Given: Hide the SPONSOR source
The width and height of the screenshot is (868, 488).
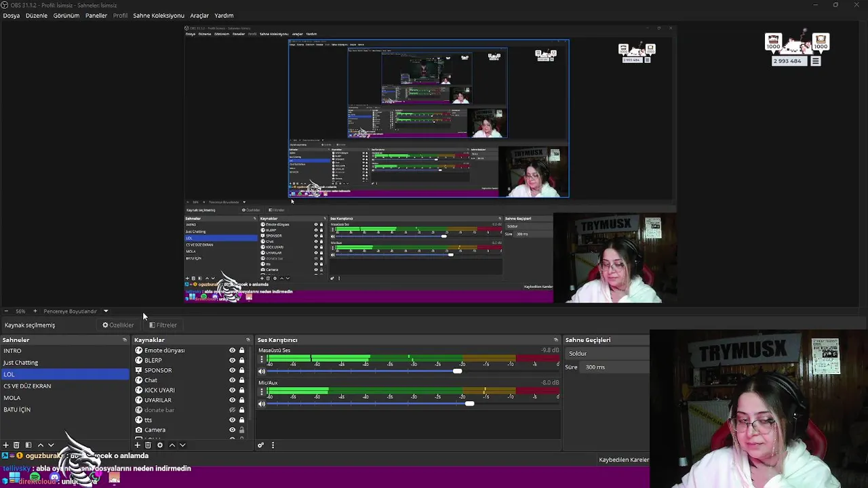Looking at the screenshot, I should click(232, 370).
